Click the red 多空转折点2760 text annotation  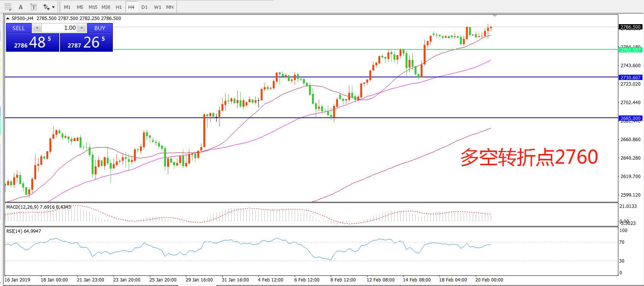pos(529,157)
